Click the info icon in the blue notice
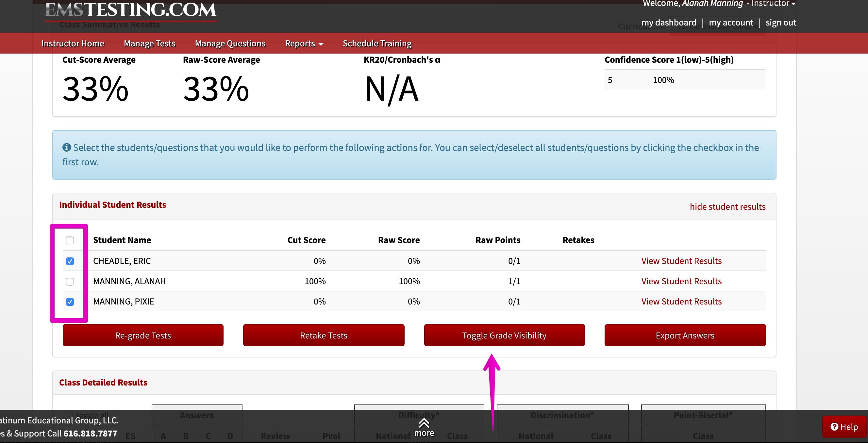This screenshot has width=868, height=443. (x=67, y=147)
